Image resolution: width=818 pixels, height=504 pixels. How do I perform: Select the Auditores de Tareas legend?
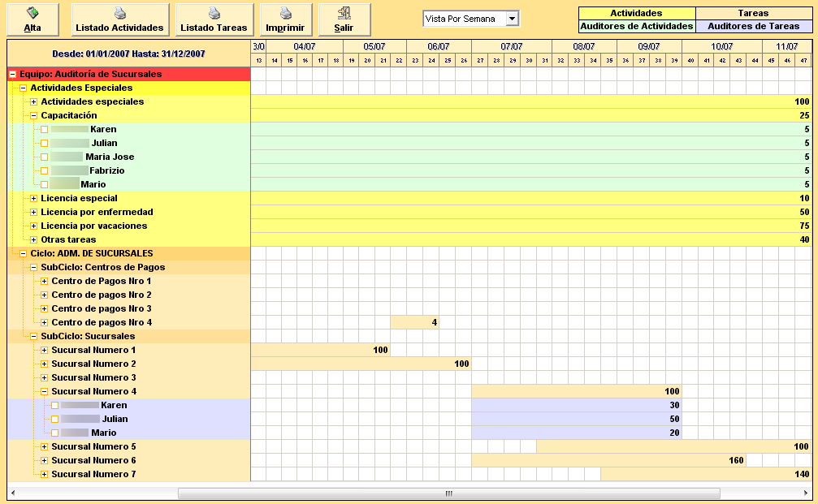pyautogui.click(x=753, y=26)
